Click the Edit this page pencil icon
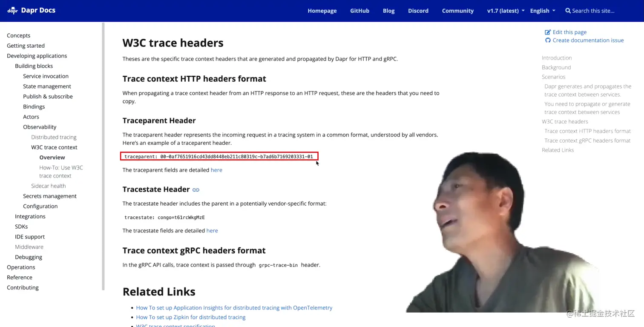 coord(548,32)
